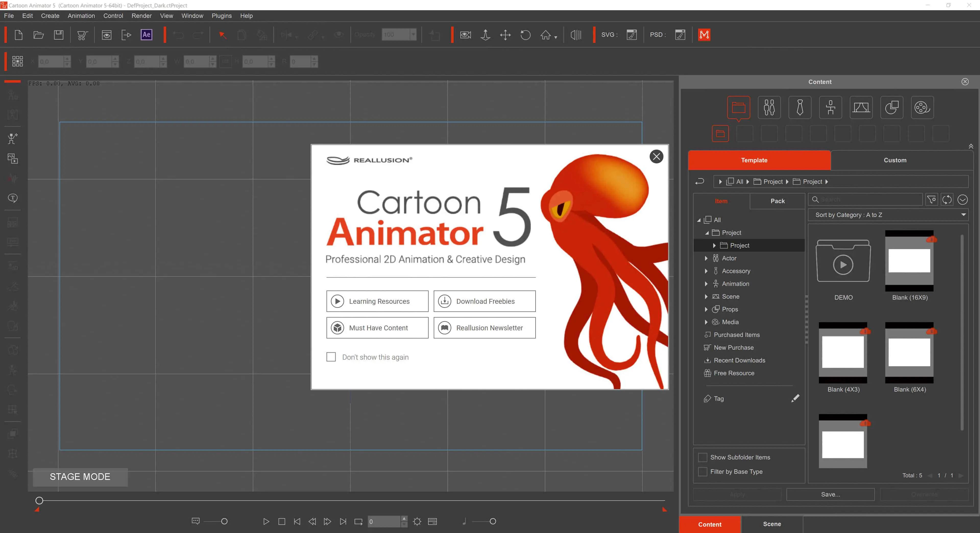This screenshot has width=980, height=533.
Task: Click the rotate tool toolbar icon
Action: [x=525, y=35]
